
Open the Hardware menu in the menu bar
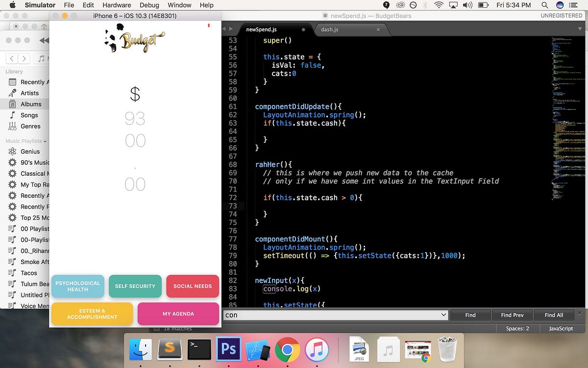click(x=117, y=5)
